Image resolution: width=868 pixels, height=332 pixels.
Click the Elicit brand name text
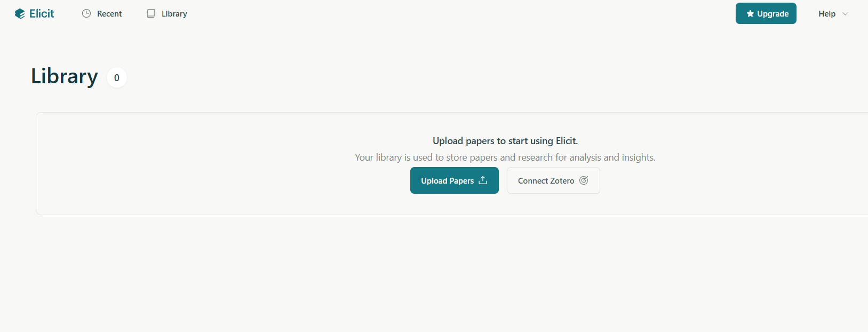pos(42,14)
